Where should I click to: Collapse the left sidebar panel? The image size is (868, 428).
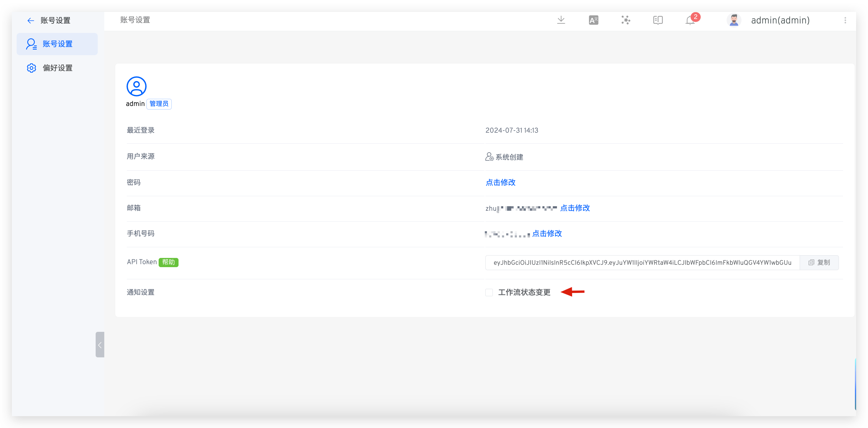pyautogui.click(x=100, y=345)
